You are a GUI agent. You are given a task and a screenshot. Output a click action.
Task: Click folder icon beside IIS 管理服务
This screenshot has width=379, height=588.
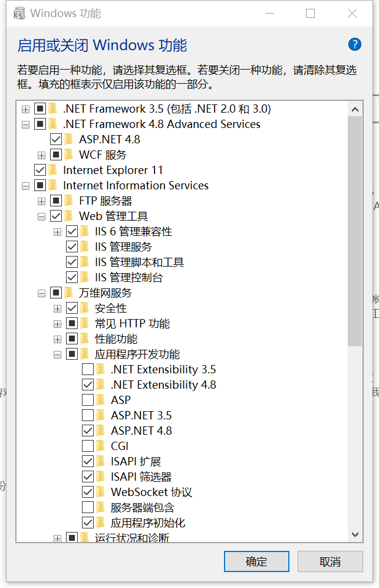(x=85, y=247)
